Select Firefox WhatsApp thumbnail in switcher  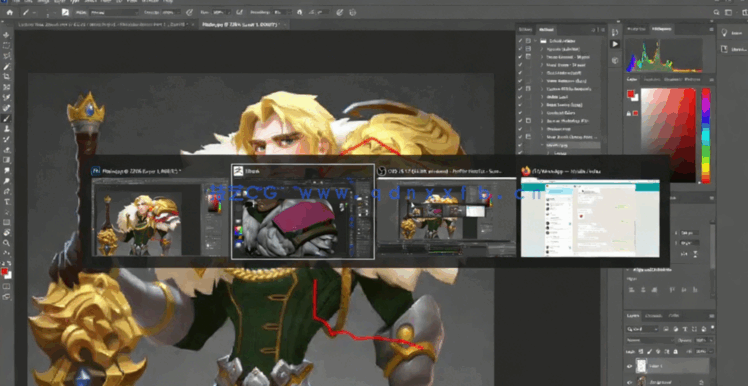click(x=590, y=212)
